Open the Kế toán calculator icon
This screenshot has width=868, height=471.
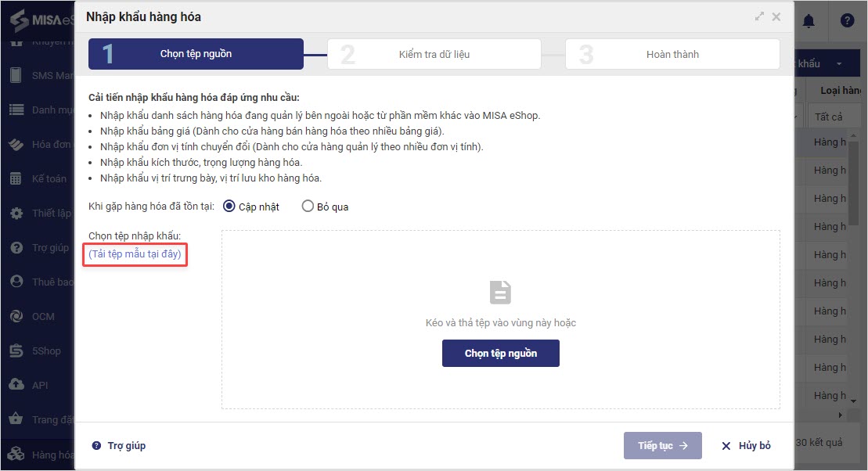tap(16, 179)
